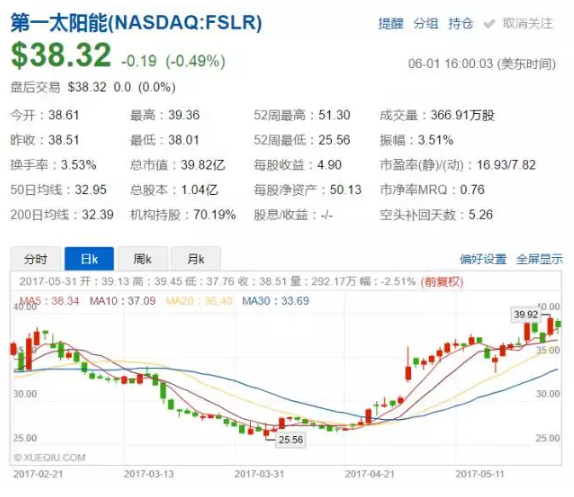This screenshot has width=574, height=497.
Task: Open 偏好设置 chart preferences
Action: (x=483, y=259)
